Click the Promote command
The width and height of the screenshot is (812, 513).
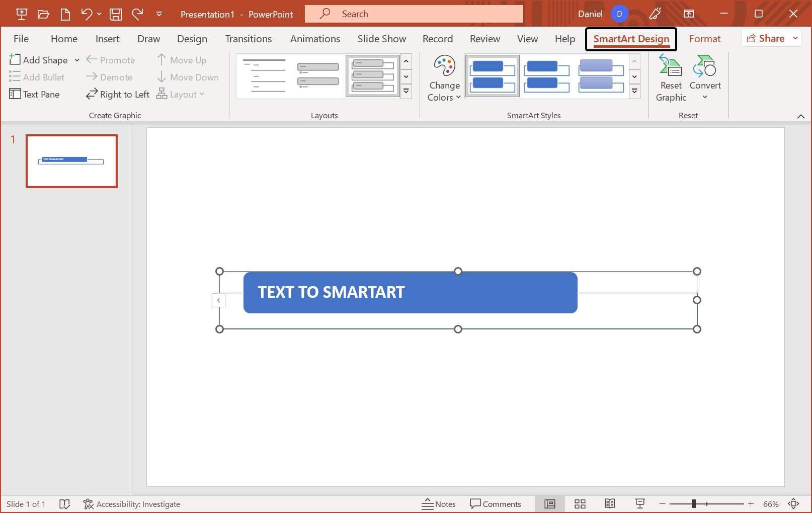tap(111, 60)
